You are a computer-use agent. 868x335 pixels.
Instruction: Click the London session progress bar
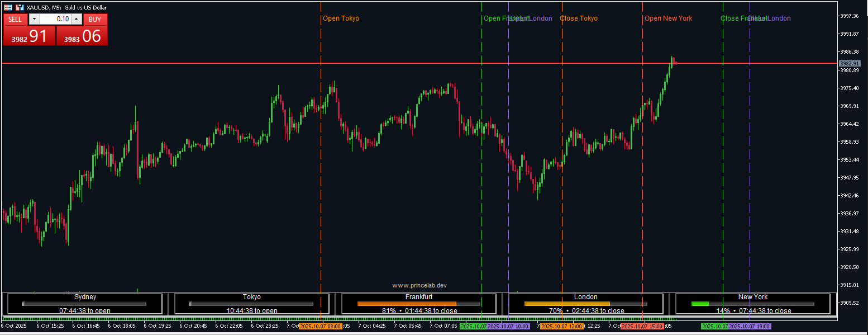[585, 304]
